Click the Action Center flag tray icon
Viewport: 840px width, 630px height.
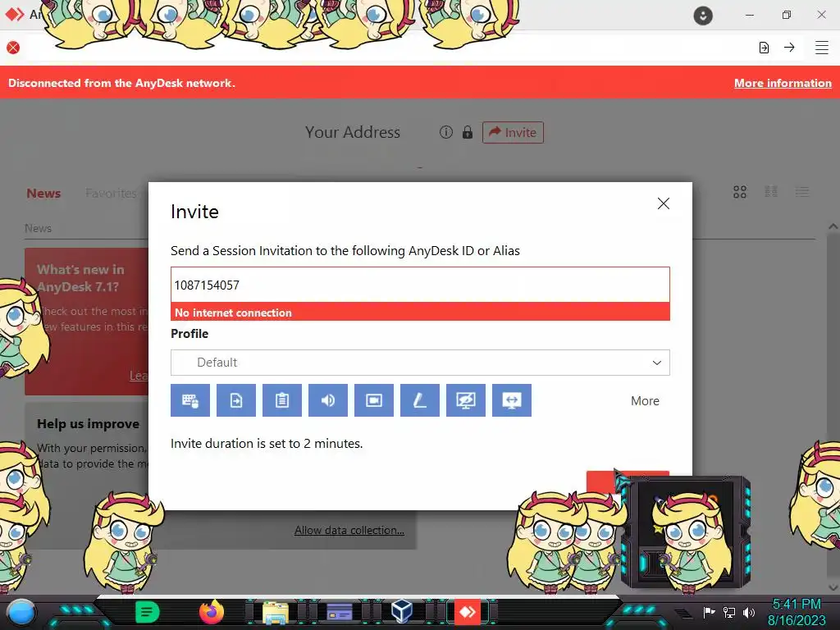pyautogui.click(x=709, y=612)
